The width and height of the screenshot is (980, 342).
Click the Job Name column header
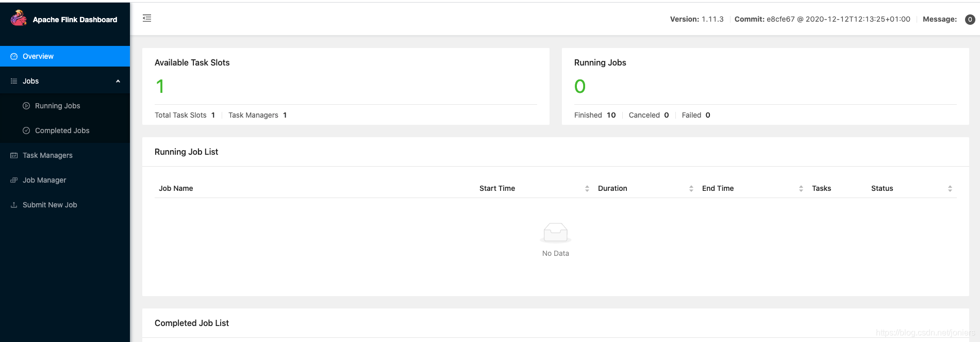176,188
